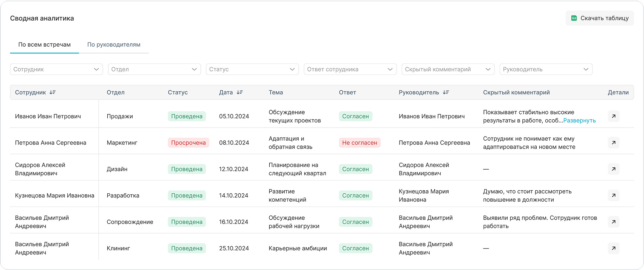Open the Отдел filter dropdown
This screenshot has height=270, width=644.
[x=154, y=69]
